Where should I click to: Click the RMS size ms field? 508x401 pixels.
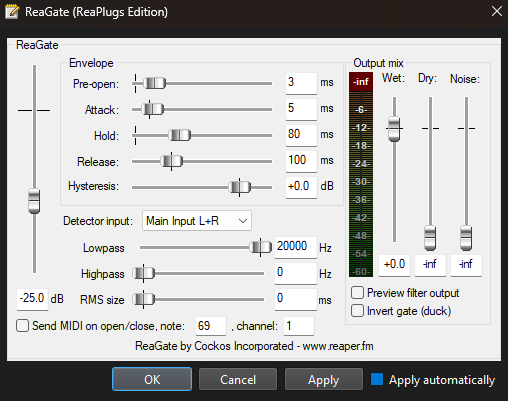click(x=296, y=299)
